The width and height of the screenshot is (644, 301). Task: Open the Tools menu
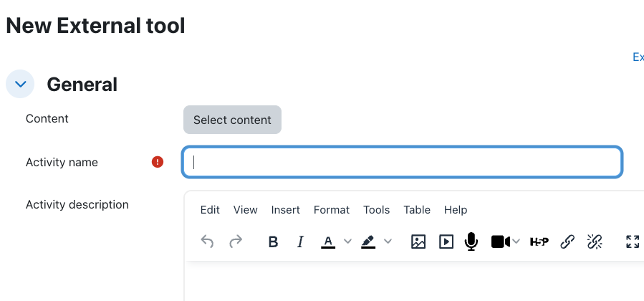(x=376, y=210)
